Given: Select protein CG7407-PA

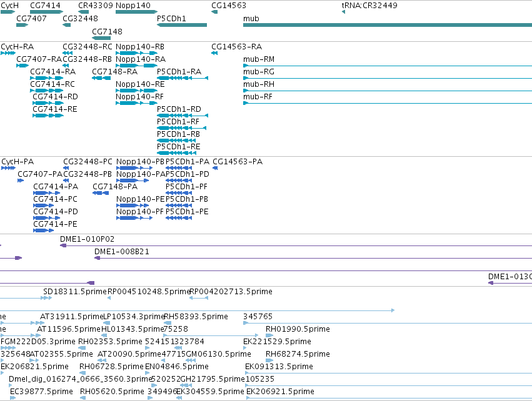Looking at the screenshot, I should pyautogui.click(x=40, y=174).
